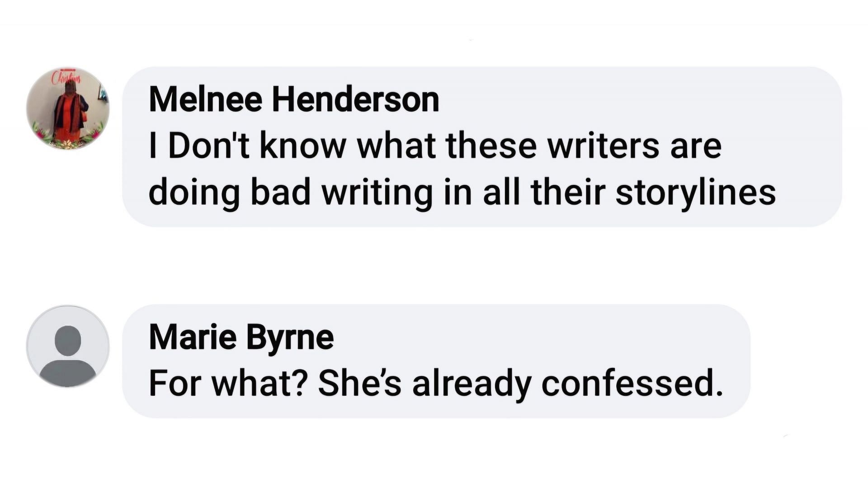Click the word "Don't" in Melnee's comment

tap(209, 146)
